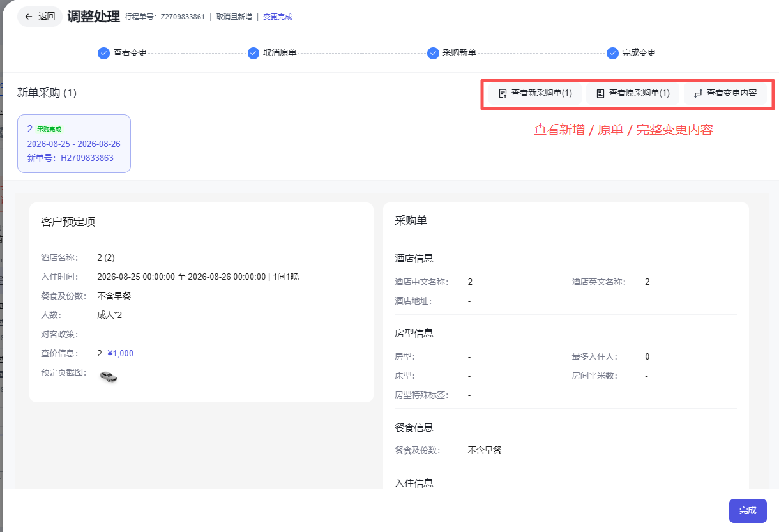Click the 酒店英文名称 label
Viewport: 779px width, 532px height.
599,282
